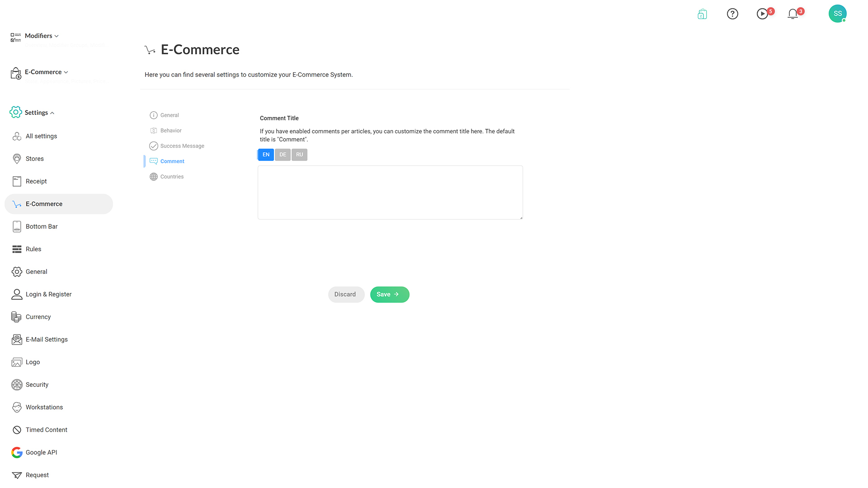Viewport: 868px width, 488px height.
Task: Open the Currency coins icon
Action: (x=17, y=317)
